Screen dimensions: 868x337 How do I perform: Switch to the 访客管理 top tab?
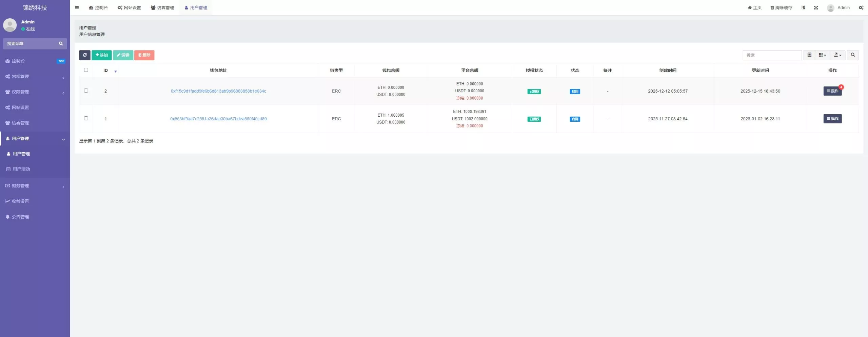pos(162,7)
